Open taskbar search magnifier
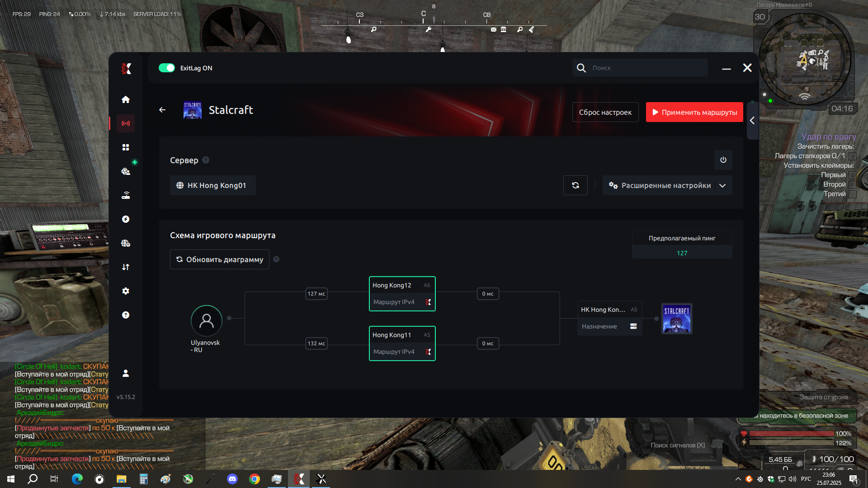 tap(33, 479)
